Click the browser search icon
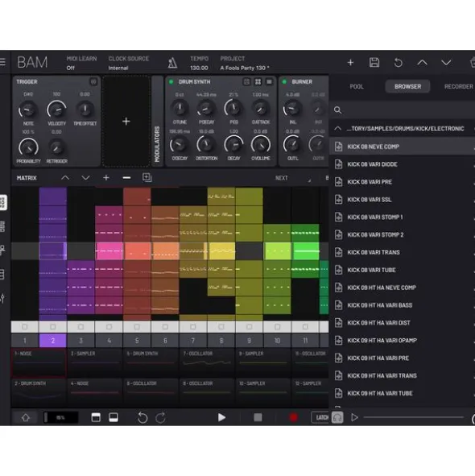 tap(337, 110)
